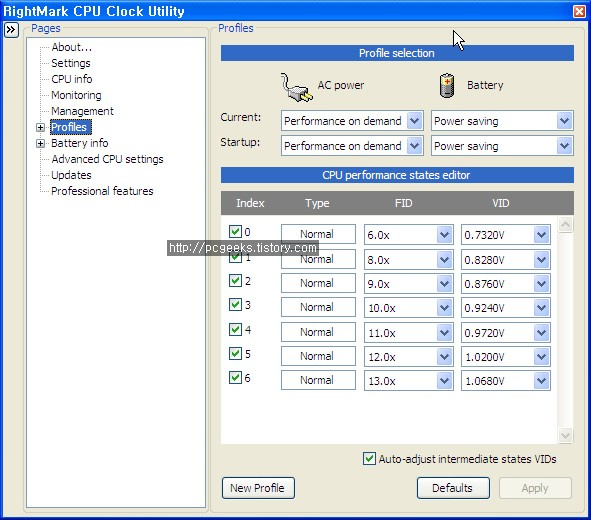The width and height of the screenshot is (591, 520).
Task: Open the Settings page
Action: 71,63
